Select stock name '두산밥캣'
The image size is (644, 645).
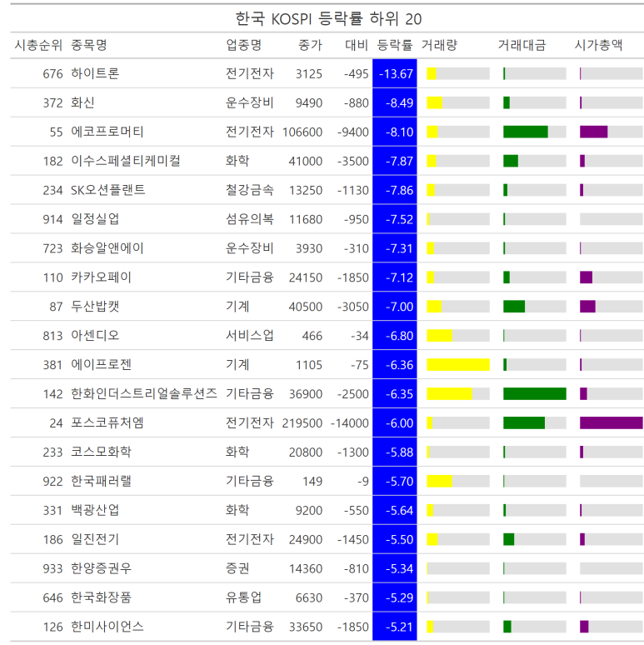coord(95,307)
